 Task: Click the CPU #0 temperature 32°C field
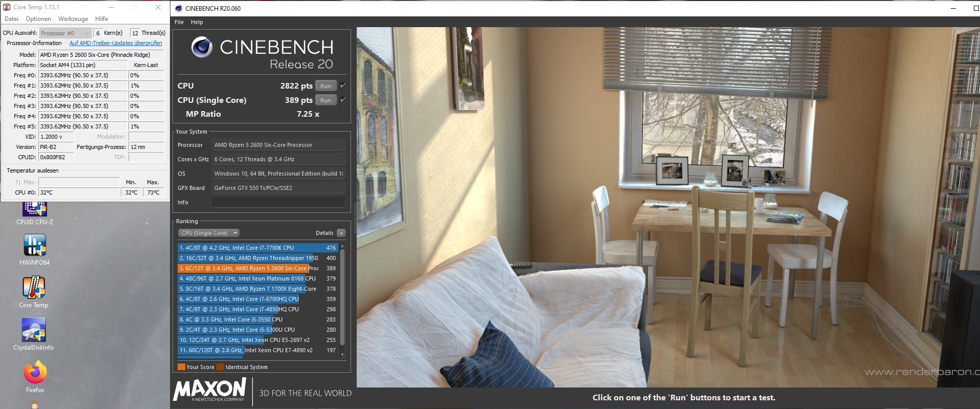tap(79, 192)
